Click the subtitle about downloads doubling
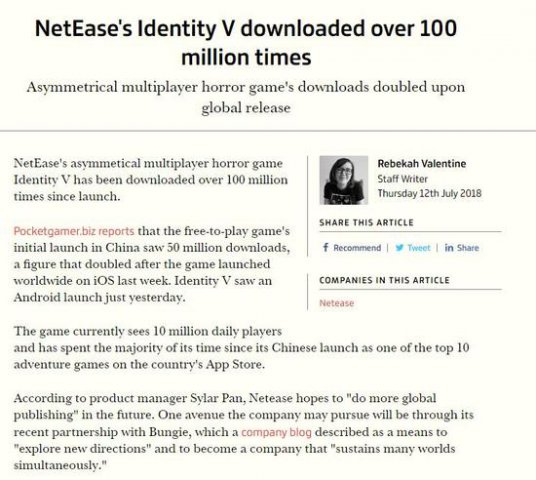The height and width of the screenshot is (480, 536). coord(246,97)
